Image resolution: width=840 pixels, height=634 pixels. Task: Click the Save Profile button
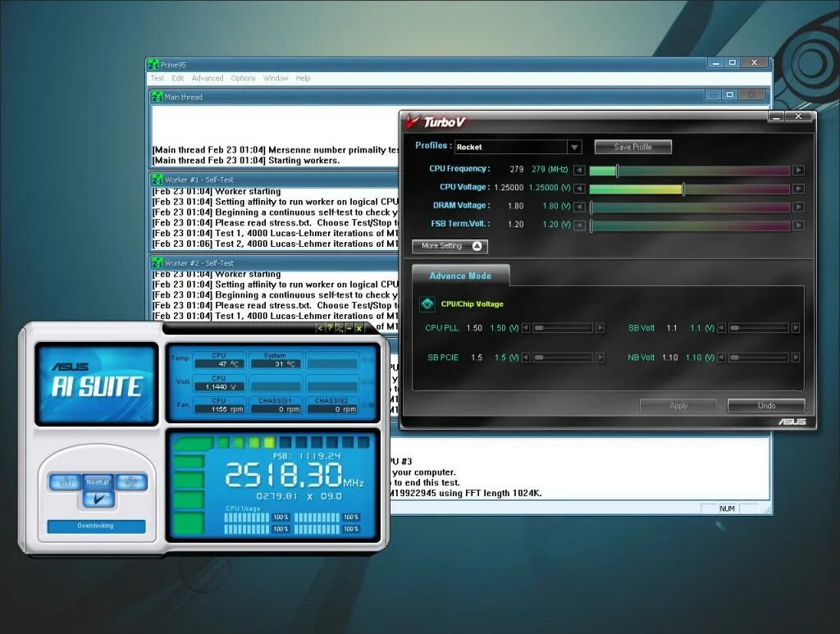coord(632,147)
